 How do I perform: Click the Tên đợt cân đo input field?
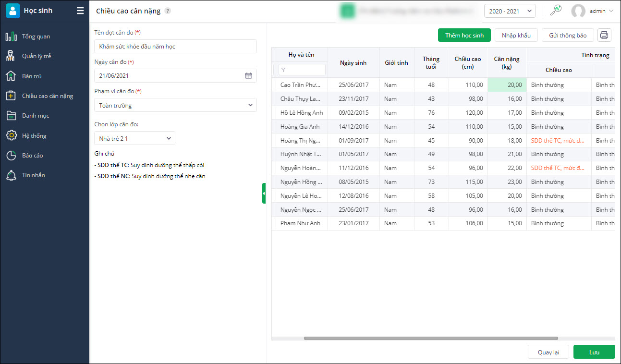click(175, 47)
